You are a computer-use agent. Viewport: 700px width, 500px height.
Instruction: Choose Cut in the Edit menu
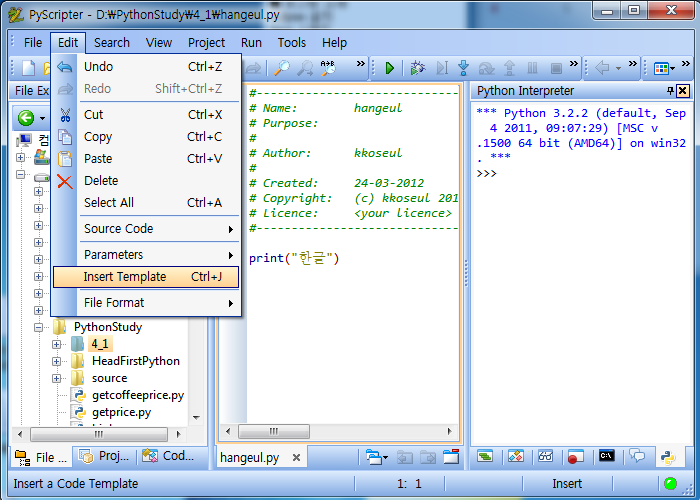(146, 115)
